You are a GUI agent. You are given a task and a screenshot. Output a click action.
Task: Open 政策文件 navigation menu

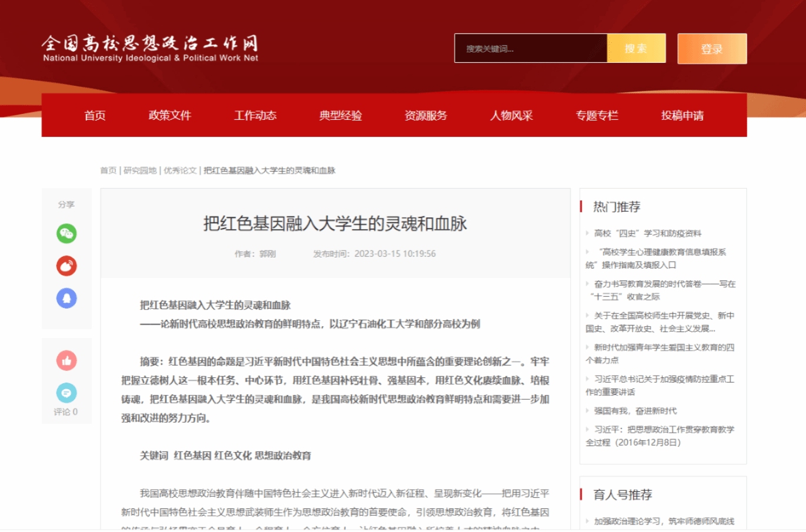point(170,115)
